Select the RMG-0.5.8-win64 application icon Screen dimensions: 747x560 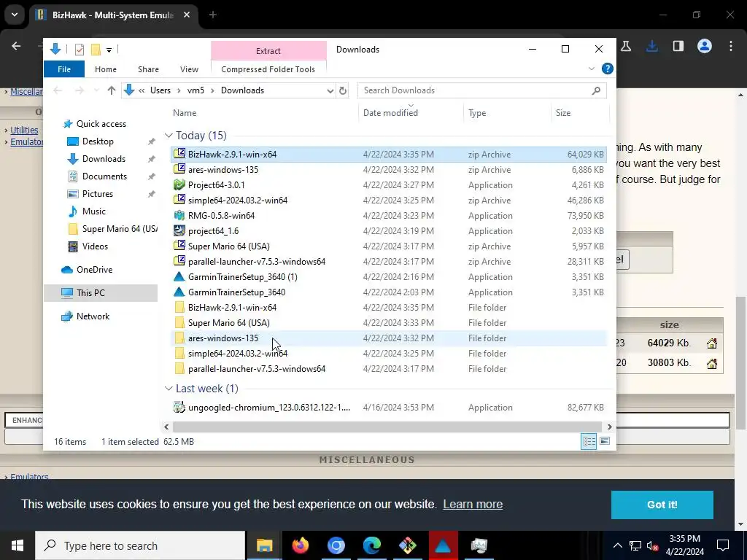point(179,215)
